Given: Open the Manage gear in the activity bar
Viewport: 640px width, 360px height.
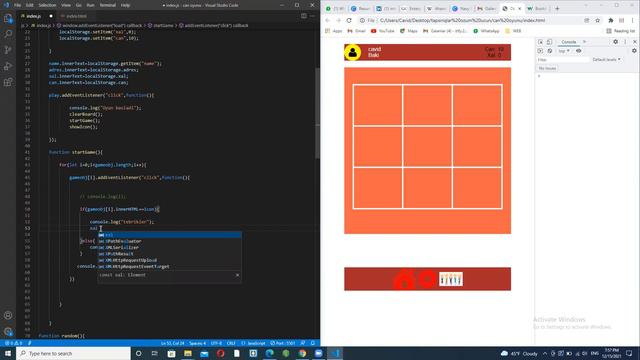Looking at the screenshot, I should click(8, 331).
